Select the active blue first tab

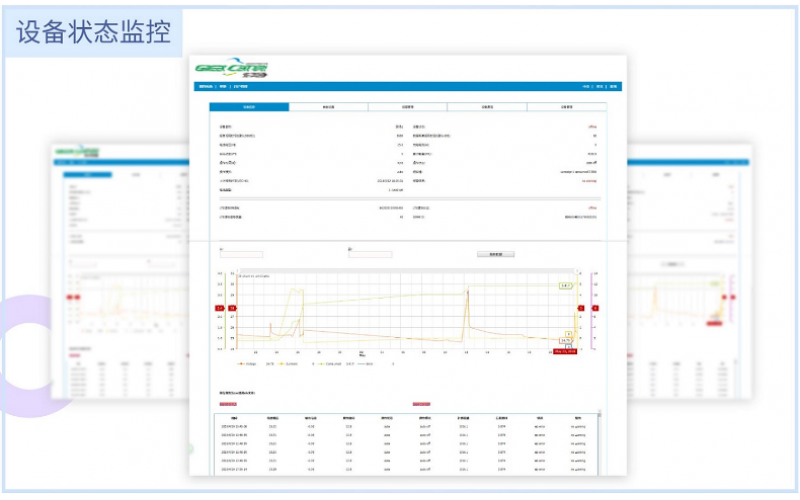[x=249, y=106]
